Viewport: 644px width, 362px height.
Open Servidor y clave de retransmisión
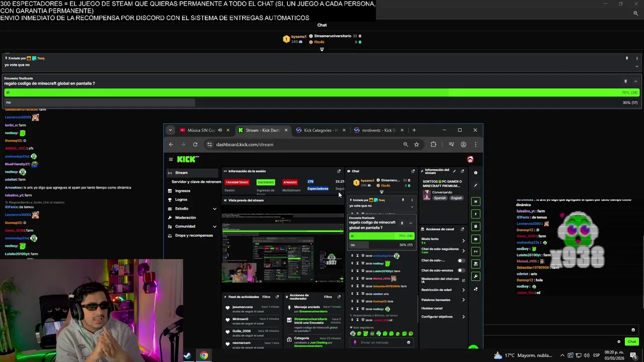coord(196,182)
